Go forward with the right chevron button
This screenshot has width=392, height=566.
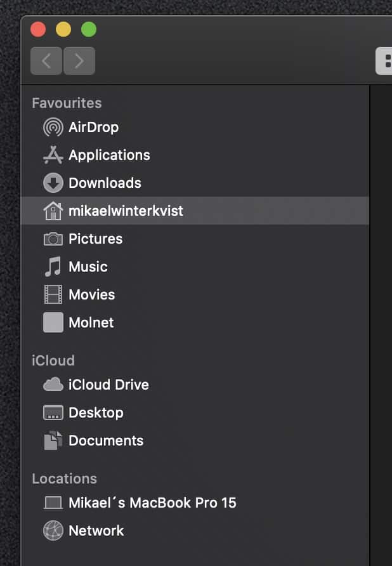[79, 61]
